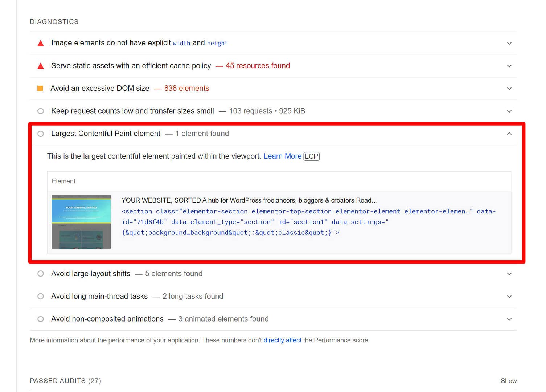
Task: Expand the Keep request counts low section
Action: 509,111
